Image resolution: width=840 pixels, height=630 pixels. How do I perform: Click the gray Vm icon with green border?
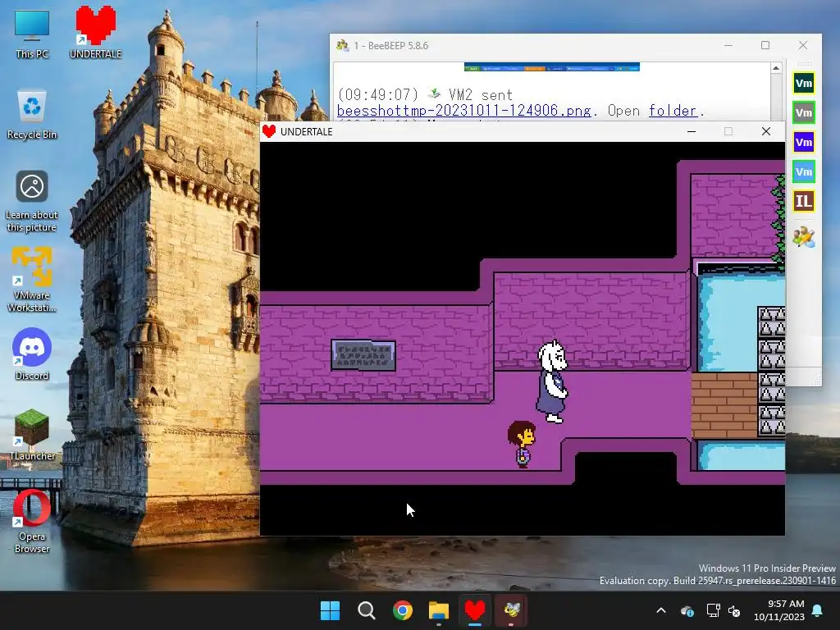pyautogui.click(x=804, y=112)
